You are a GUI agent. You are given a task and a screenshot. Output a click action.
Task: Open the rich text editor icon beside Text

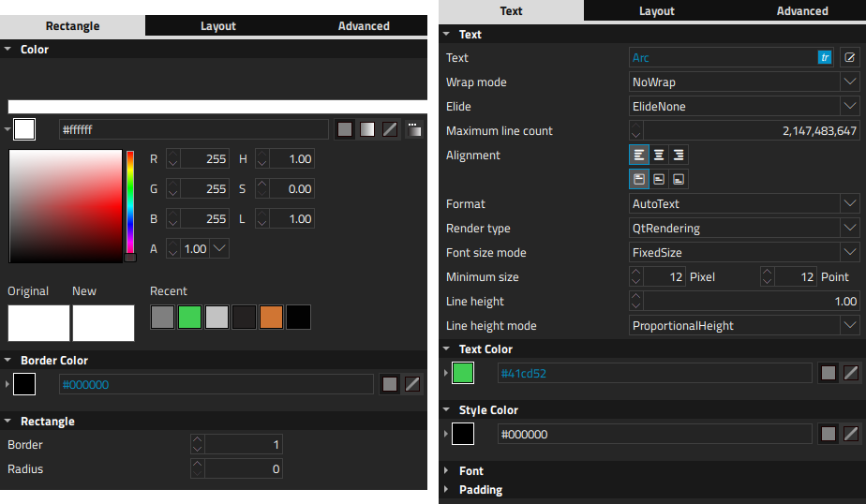pos(849,57)
